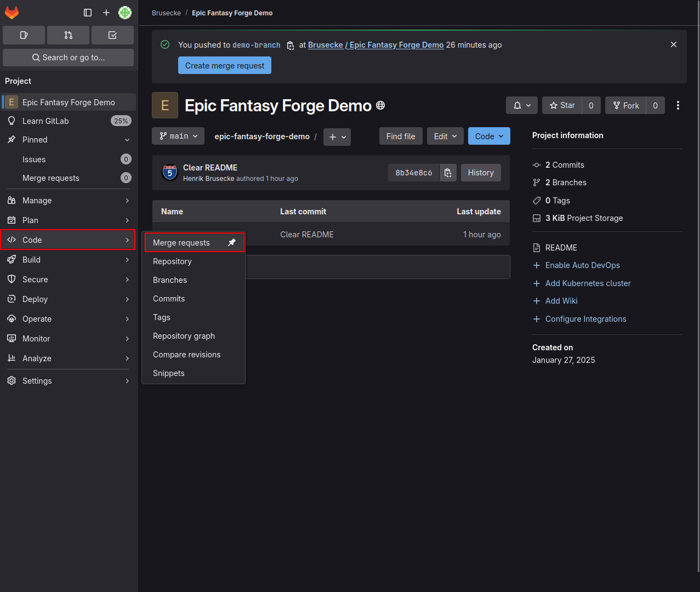700x592 pixels.
Task: Open Brusecke / Epic Fantasy Forge Demo link
Action: pyautogui.click(x=375, y=45)
